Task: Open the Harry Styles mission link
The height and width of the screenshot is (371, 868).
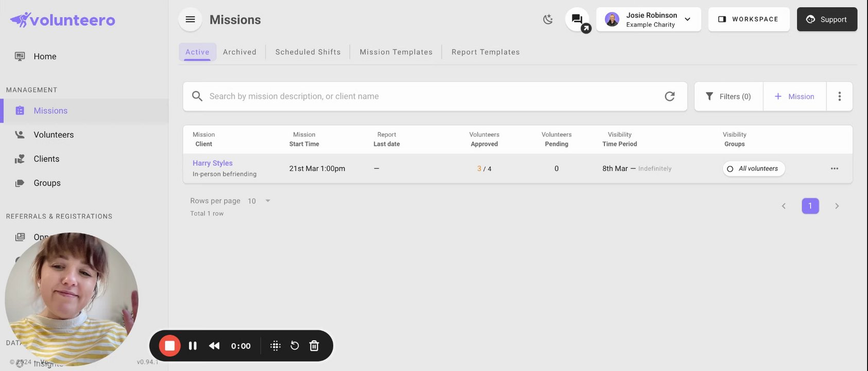Action: coord(213,163)
